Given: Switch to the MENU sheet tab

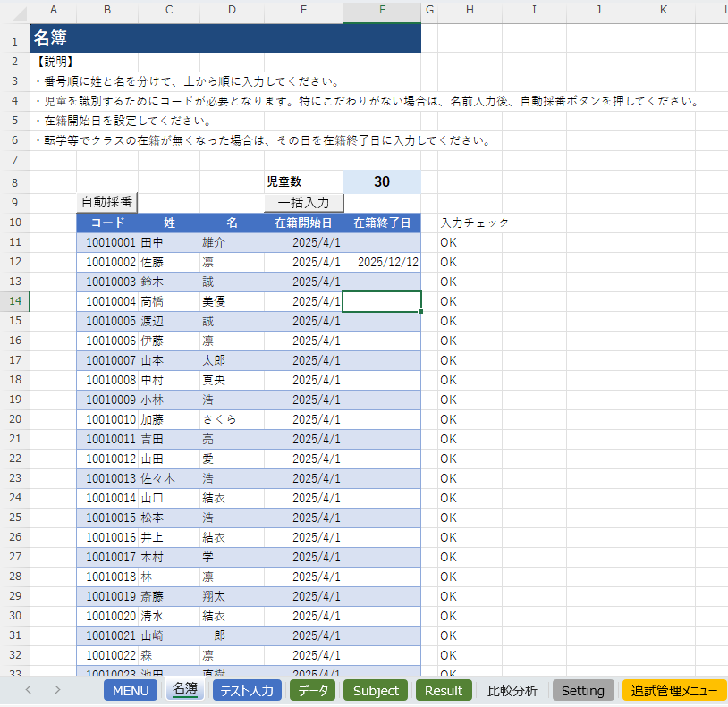Looking at the screenshot, I should tap(130, 690).
